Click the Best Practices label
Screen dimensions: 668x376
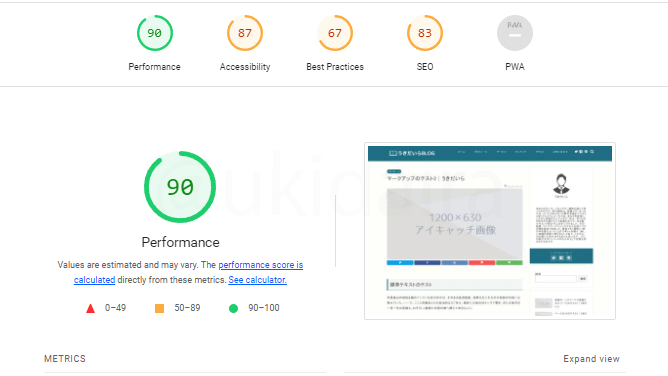click(x=335, y=67)
